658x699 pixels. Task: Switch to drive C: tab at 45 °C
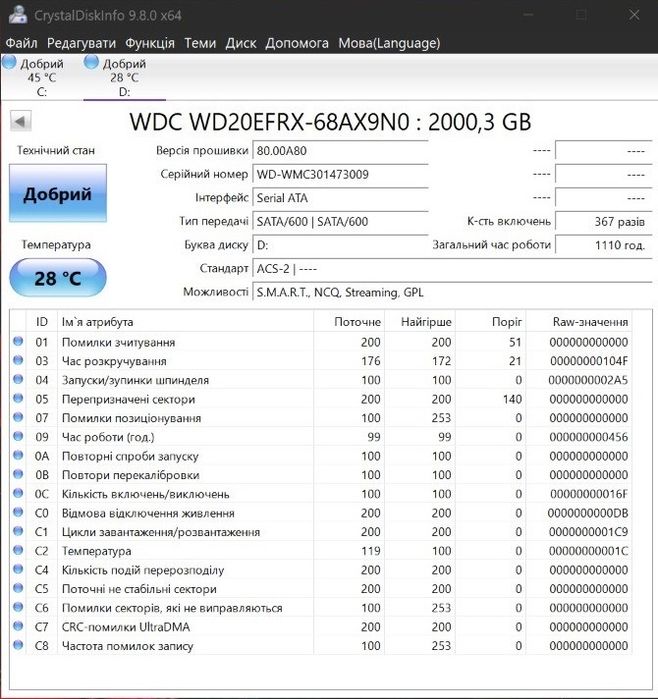(x=41, y=78)
